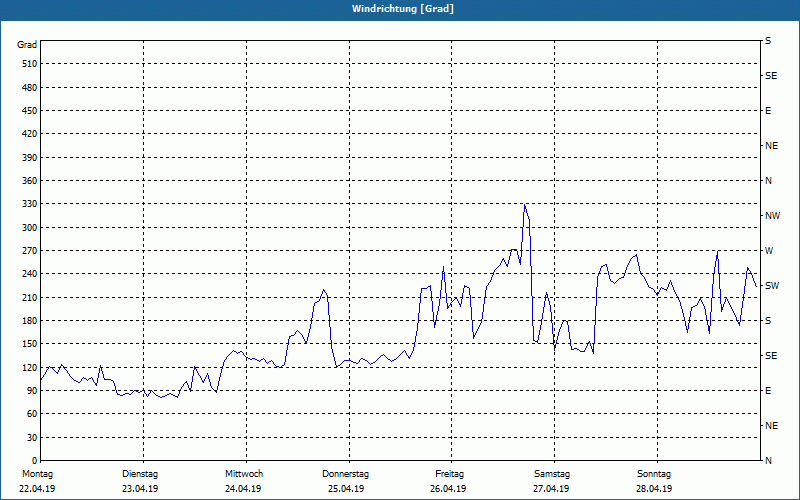Click the 210 y-axis value
The width and height of the screenshot is (800, 500).
click(30, 297)
